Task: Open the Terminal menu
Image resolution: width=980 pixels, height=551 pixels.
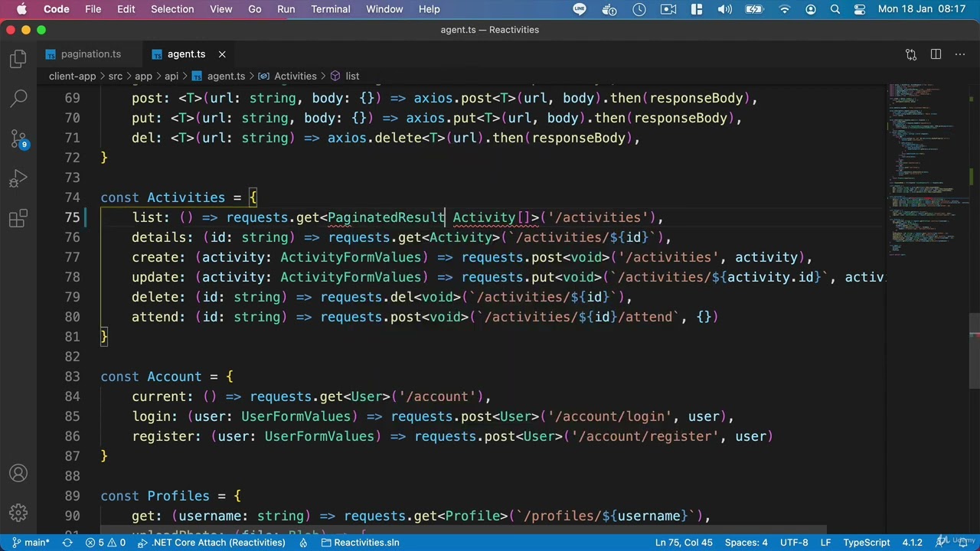Action: click(330, 9)
